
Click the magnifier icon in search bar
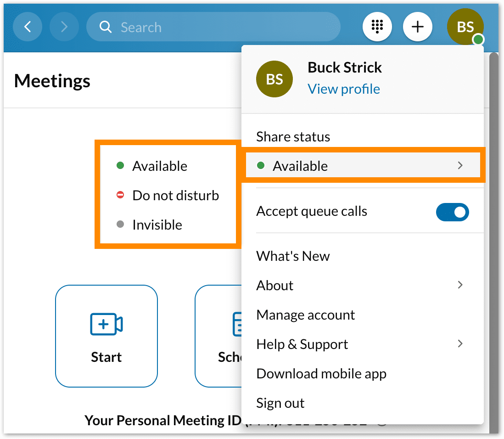pos(106,27)
